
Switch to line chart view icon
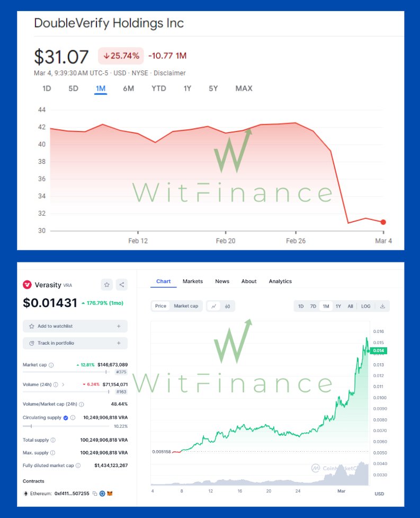click(x=213, y=306)
